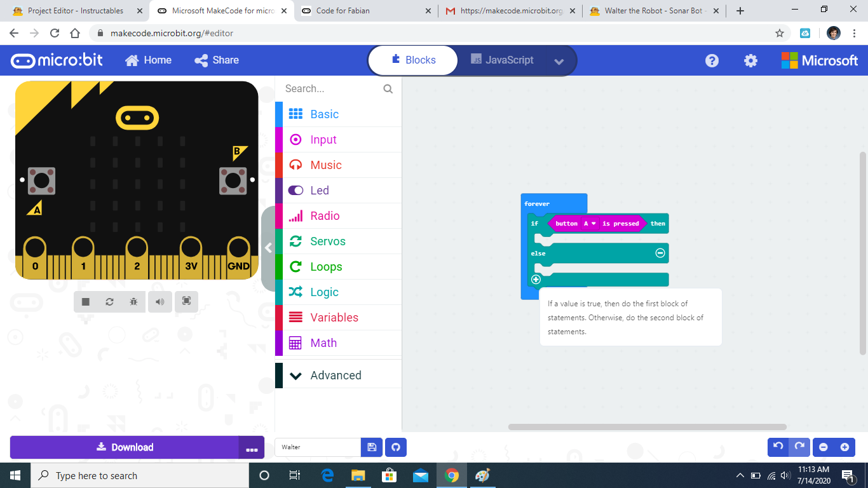This screenshot has height=488, width=868.
Task: Click the micro:bit logo
Action: click(57, 60)
